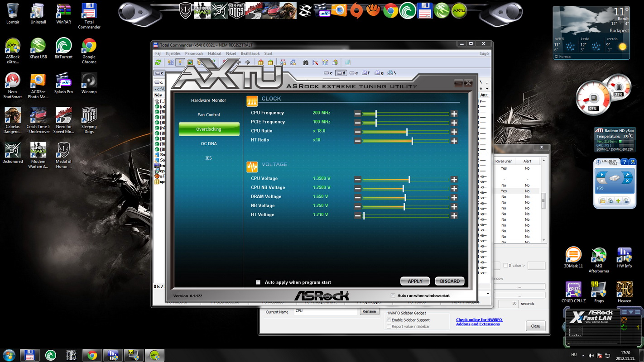Open Fraps desktop icon

[x=599, y=292]
